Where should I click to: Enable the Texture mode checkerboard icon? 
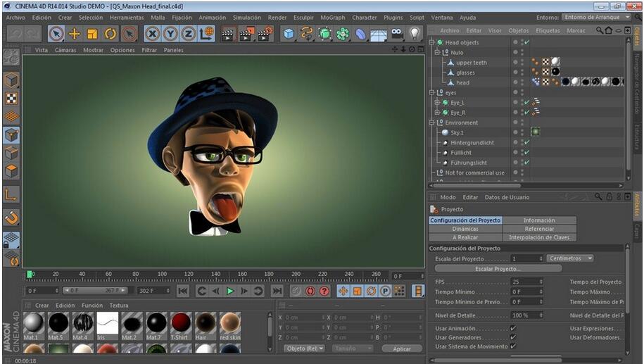[11, 99]
